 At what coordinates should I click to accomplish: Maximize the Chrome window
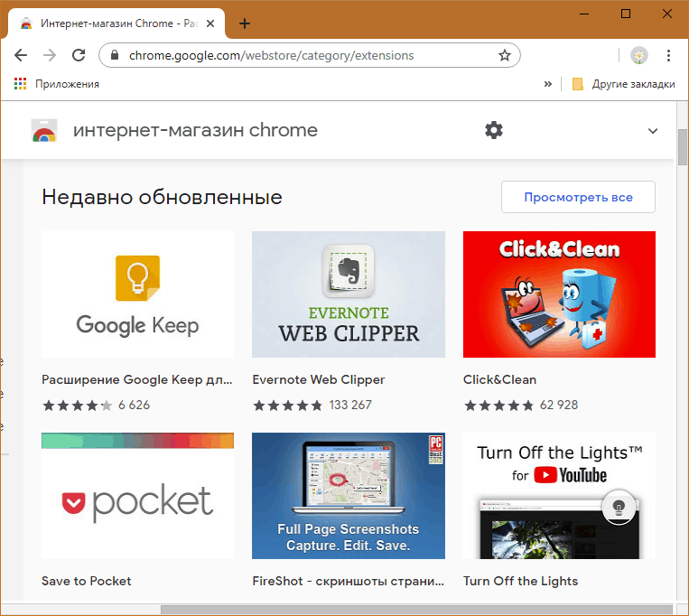[x=625, y=14]
